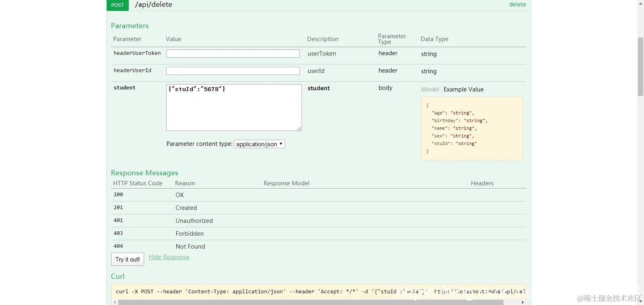Click the headerUserToken parameter name

137,53
